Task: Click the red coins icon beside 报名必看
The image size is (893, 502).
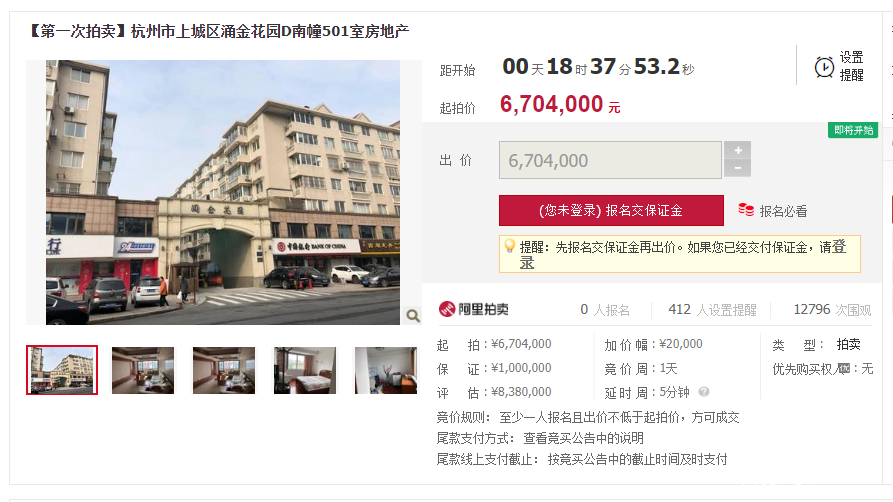Action: click(x=746, y=210)
